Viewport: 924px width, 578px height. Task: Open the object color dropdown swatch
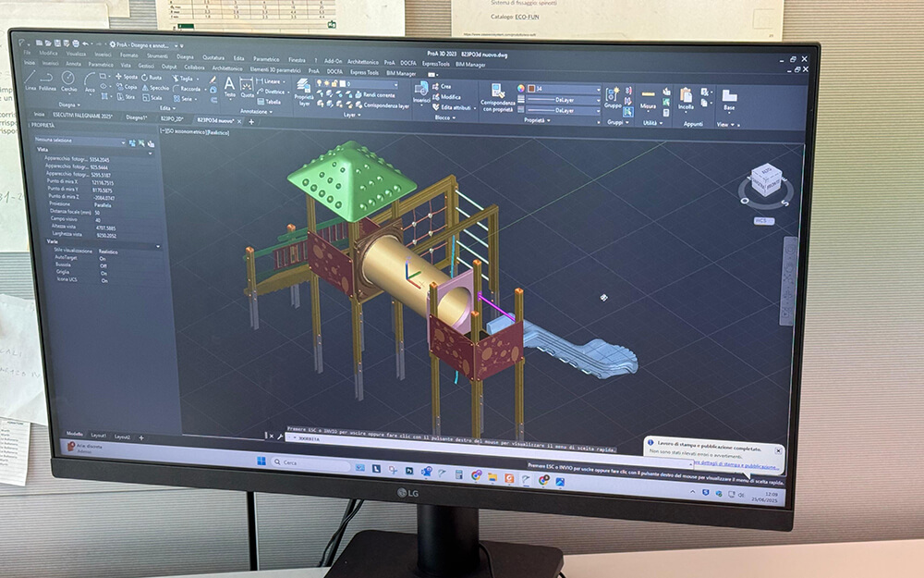(554, 88)
